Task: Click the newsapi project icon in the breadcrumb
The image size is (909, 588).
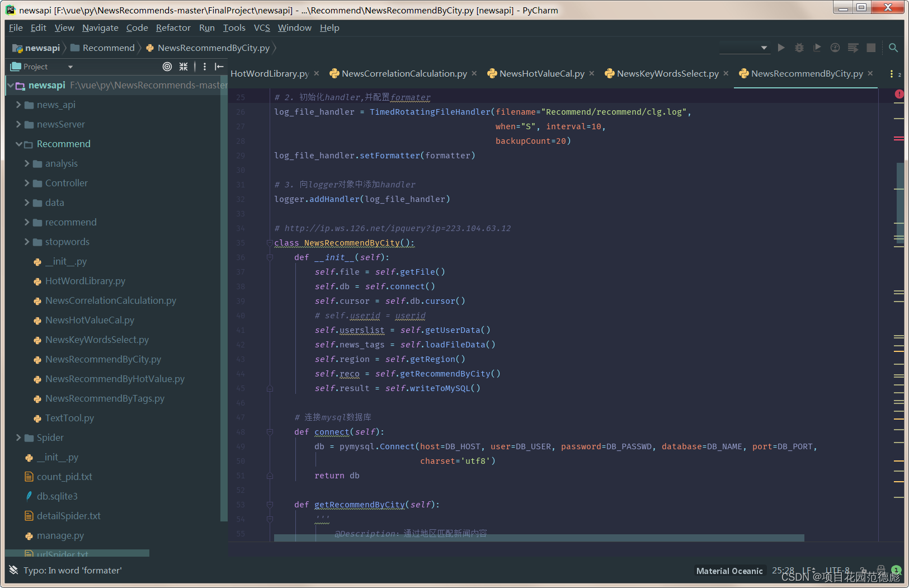Action: click(17, 48)
